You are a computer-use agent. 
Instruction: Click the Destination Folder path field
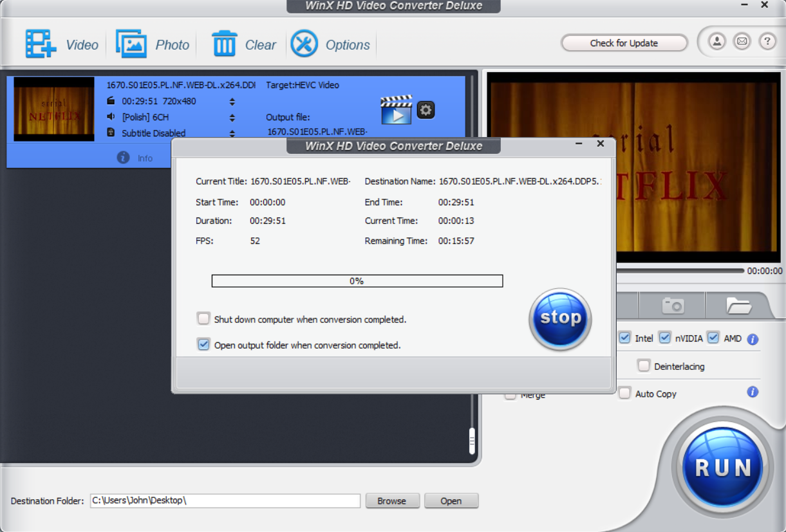pyautogui.click(x=225, y=500)
